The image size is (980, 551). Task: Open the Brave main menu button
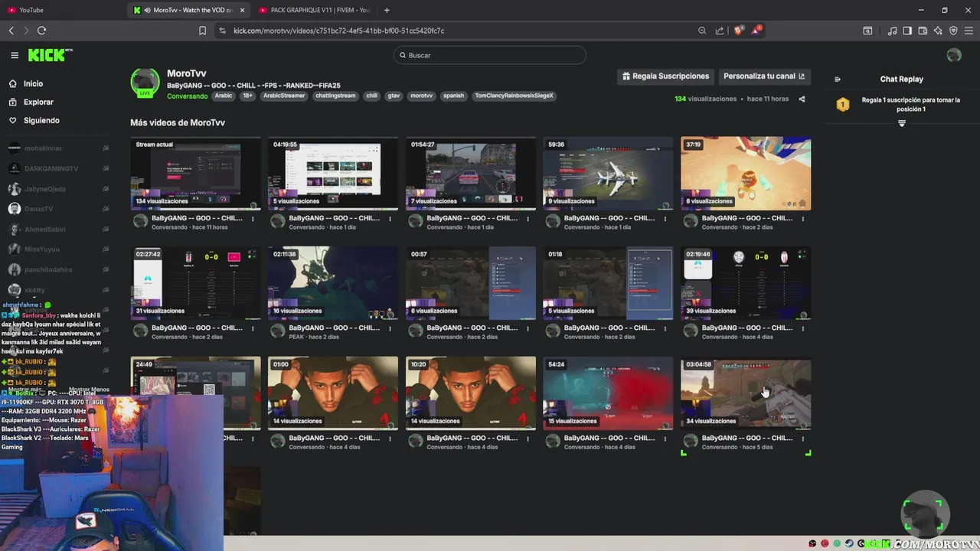pyautogui.click(x=969, y=31)
